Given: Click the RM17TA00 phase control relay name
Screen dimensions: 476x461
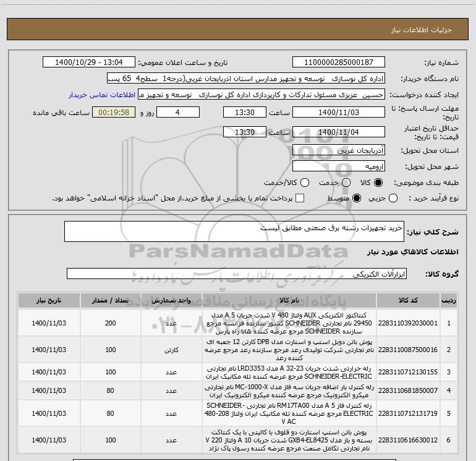Looking at the screenshot, I should [289, 413].
